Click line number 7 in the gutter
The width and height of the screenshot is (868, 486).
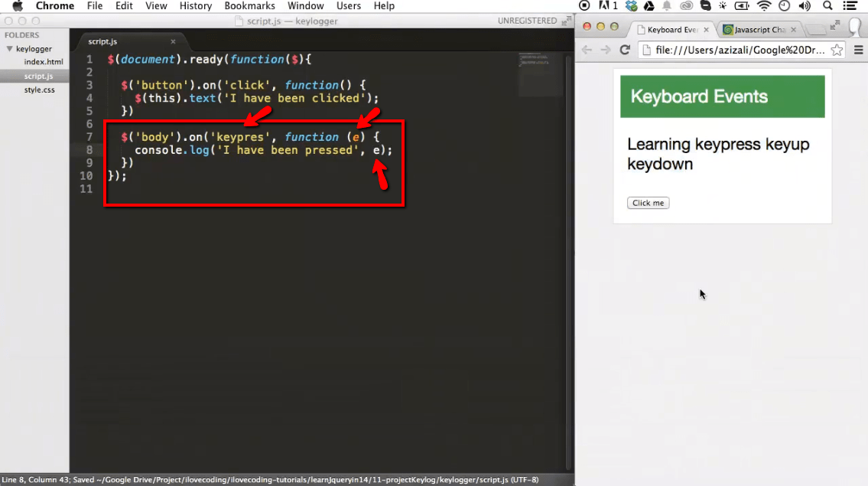(x=89, y=137)
